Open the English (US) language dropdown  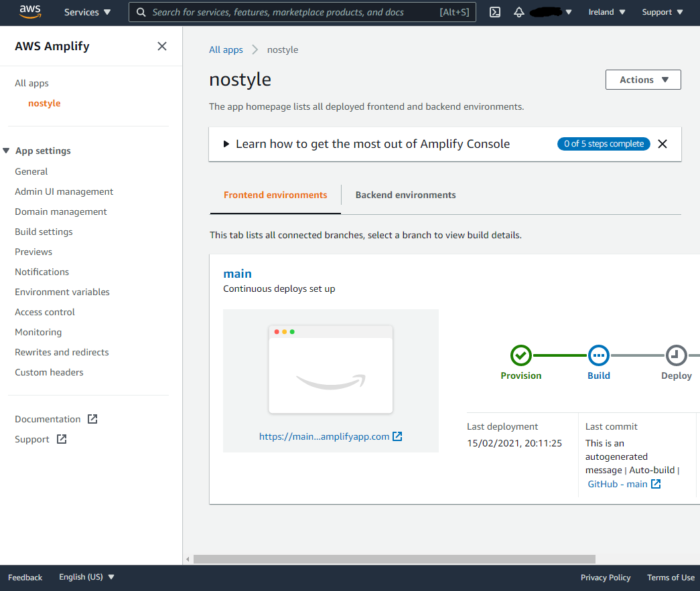(x=86, y=577)
